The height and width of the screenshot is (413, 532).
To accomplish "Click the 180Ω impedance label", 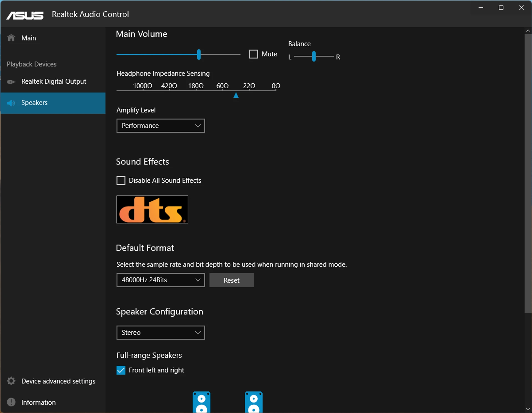I will [x=196, y=86].
